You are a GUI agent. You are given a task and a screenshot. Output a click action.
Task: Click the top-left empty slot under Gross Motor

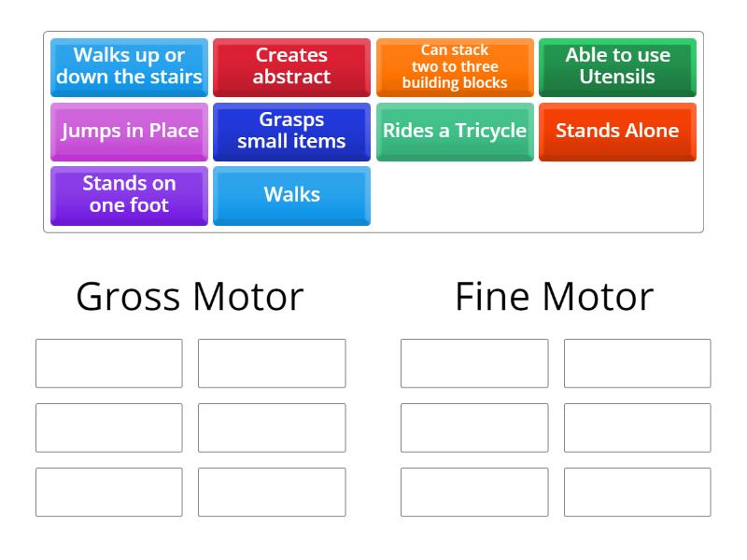(x=109, y=363)
